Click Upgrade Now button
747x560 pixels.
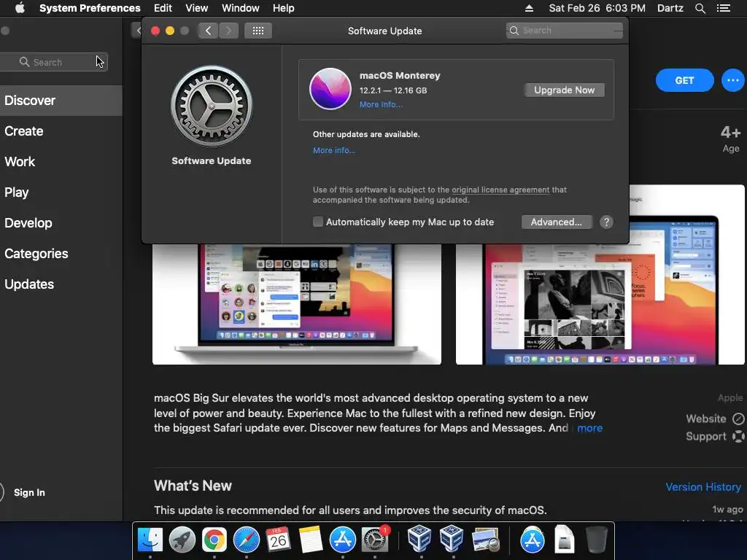pyautogui.click(x=564, y=90)
